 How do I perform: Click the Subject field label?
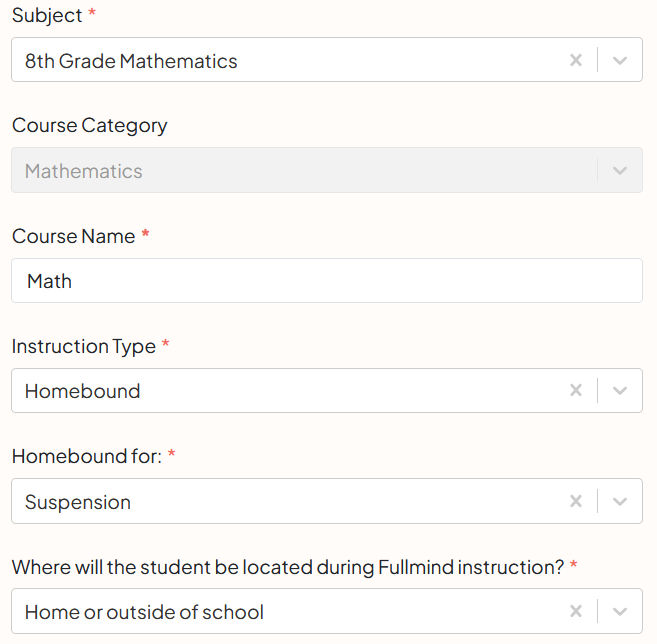[47, 16]
